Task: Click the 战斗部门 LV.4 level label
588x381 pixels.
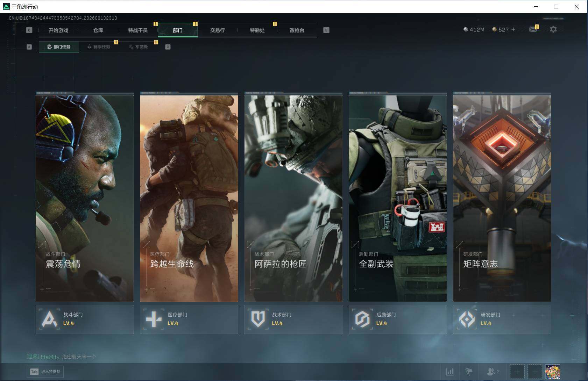Action: [x=69, y=323]
